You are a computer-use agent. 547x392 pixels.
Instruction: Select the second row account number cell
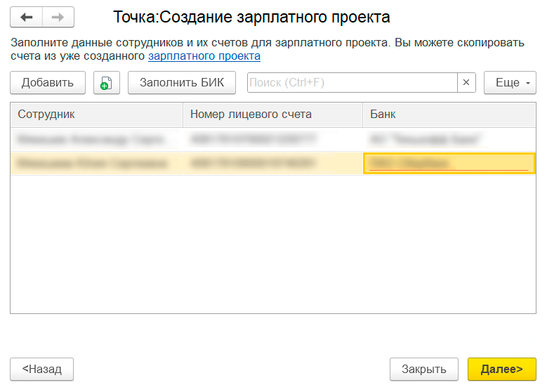(x=272, y=164)
